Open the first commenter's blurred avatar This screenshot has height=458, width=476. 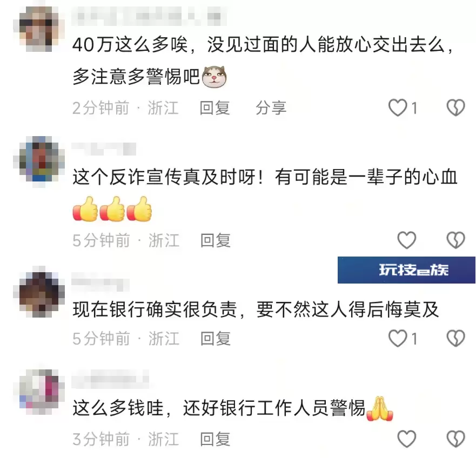39,29
